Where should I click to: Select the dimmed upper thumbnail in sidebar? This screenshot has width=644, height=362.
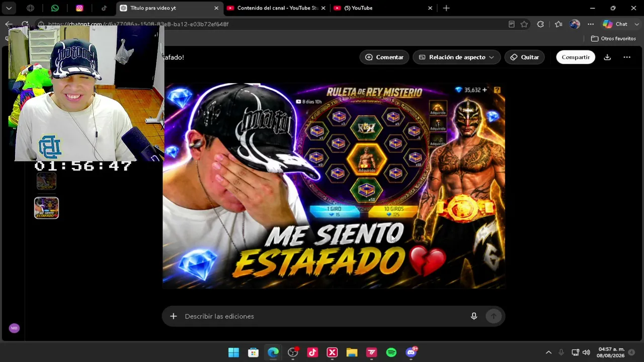click(x=46, y=182)
